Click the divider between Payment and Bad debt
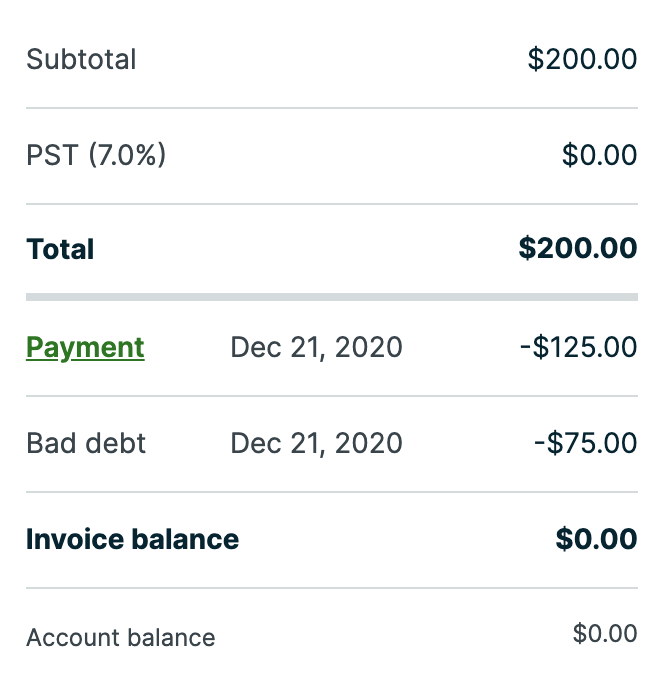Image resolution: width=670 pixels, height=690 pixels. pyautogui.click(x=331, y=396)
